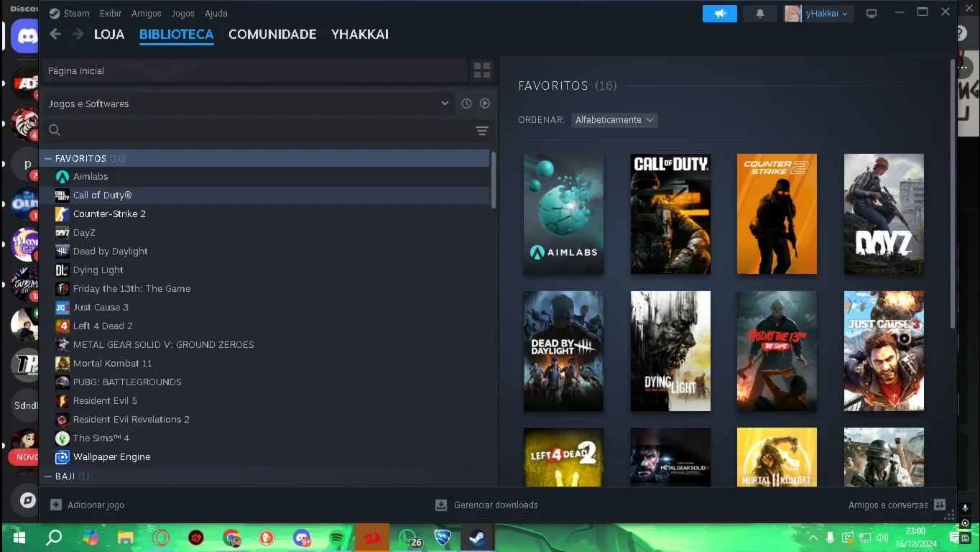
Task: Open the Friday the 13th cover art
Action: click(x=777, y=351)
